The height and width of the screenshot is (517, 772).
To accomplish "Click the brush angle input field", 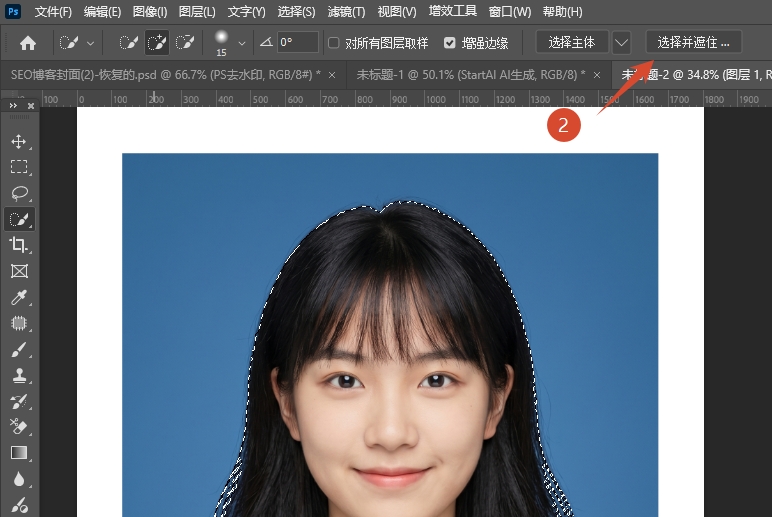I will point(298,43).
